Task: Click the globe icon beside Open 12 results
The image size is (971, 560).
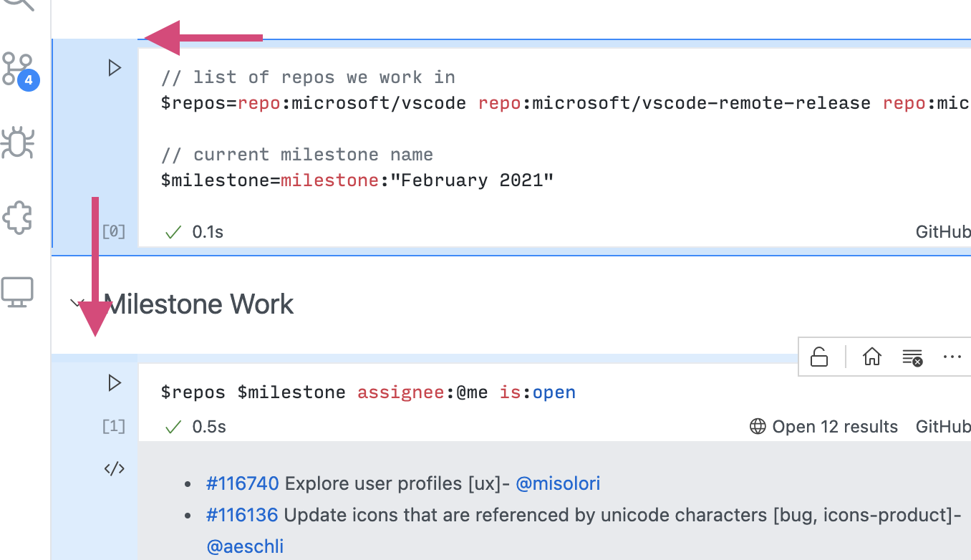Action: (756, 426)
